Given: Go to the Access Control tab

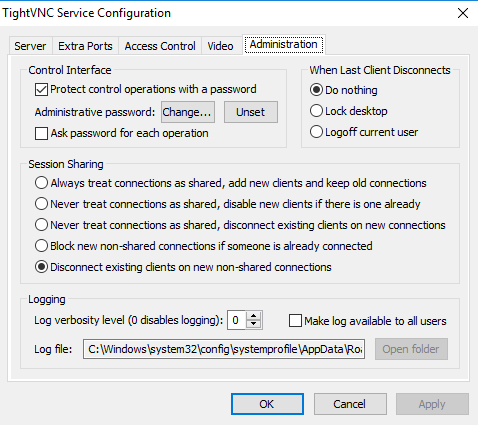Looking at the screenshot, I should tap(160, 46).
